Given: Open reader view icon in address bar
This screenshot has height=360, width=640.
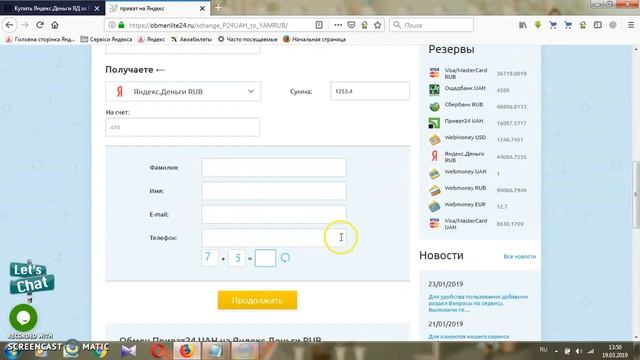Looking at the screenshot, I should 319,25.
